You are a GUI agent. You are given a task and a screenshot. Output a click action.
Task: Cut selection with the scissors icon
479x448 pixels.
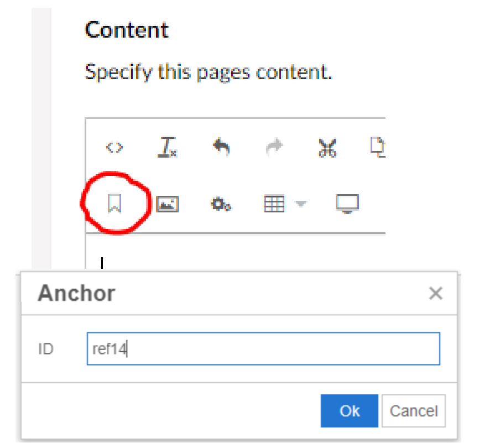click(327, 148)
